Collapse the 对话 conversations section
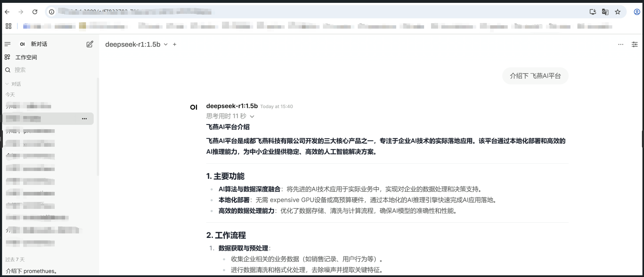644x277 pixels. click(x=13, y=84)
